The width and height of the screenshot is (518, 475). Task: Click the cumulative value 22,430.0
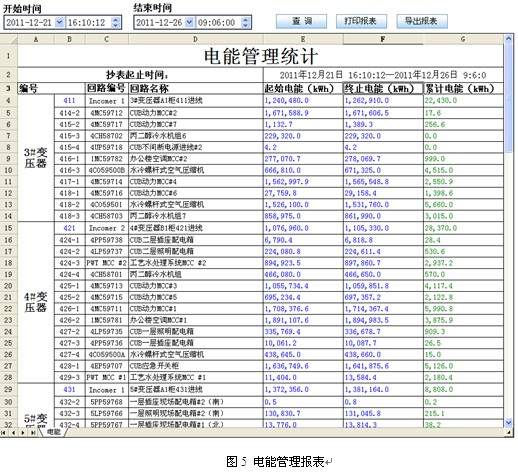pyautogui.click(x=463, y=101)
